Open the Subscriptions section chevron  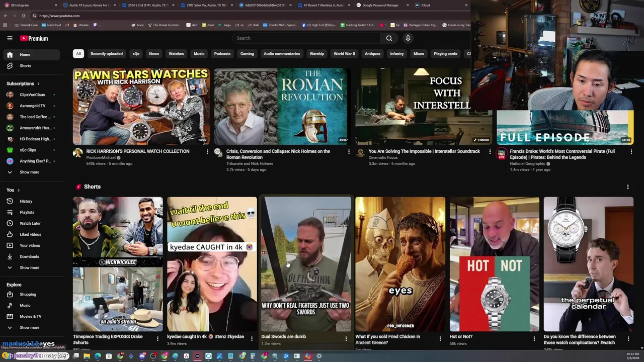point(38,83)
